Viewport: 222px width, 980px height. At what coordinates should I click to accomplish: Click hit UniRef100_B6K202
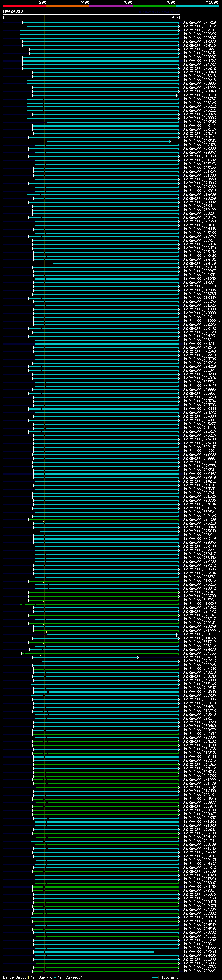(199, 940)
